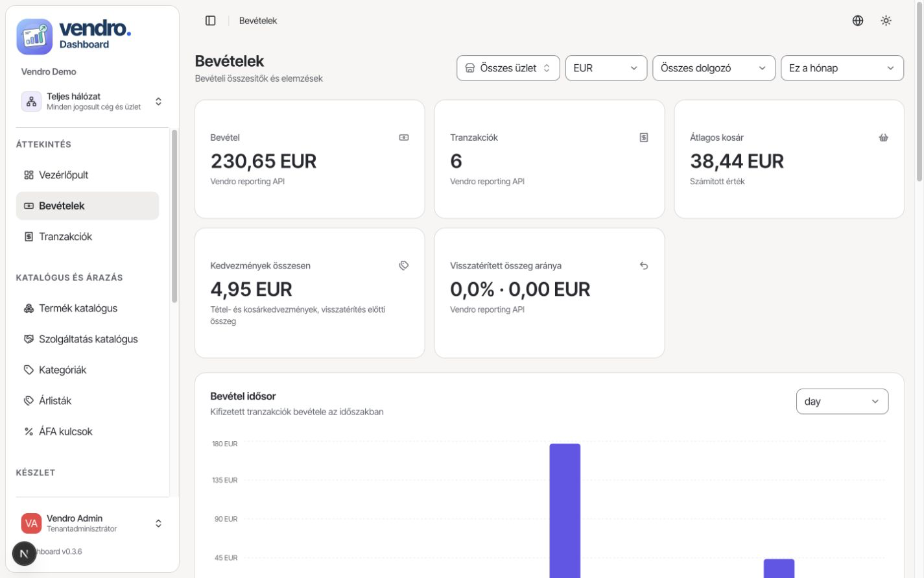
Task: Switch theme with the sun icon
Action: [886, 21]
